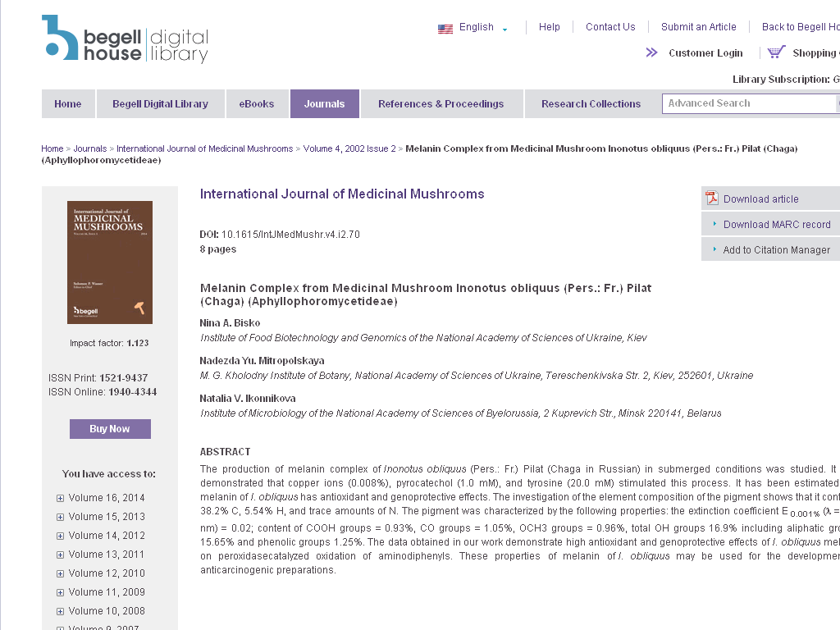
Task: Open the Volume 11, 2009 text link
Action: point(107,592)
